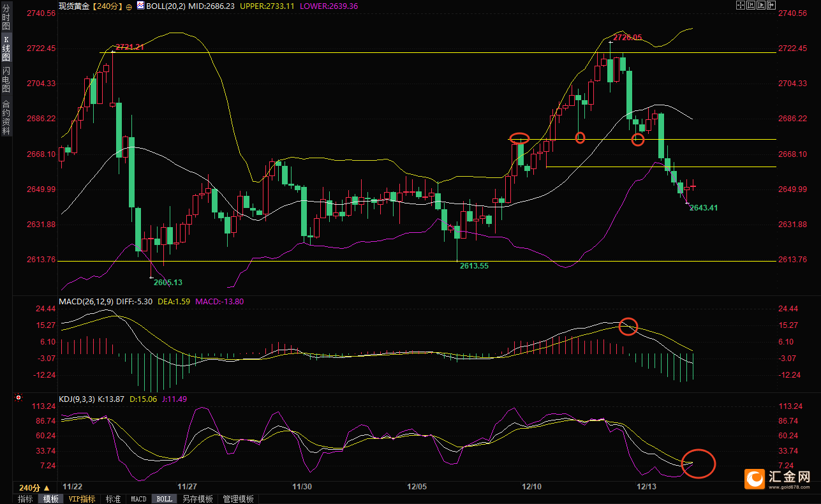
Task: Select the 模板 bottom tab
Action: coord(50,499)
